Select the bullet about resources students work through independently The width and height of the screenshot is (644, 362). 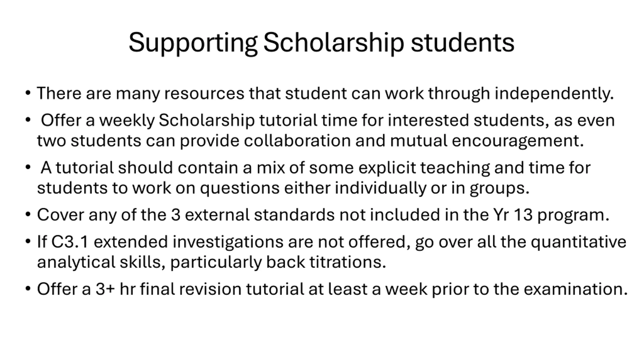[x=325, y=94]
